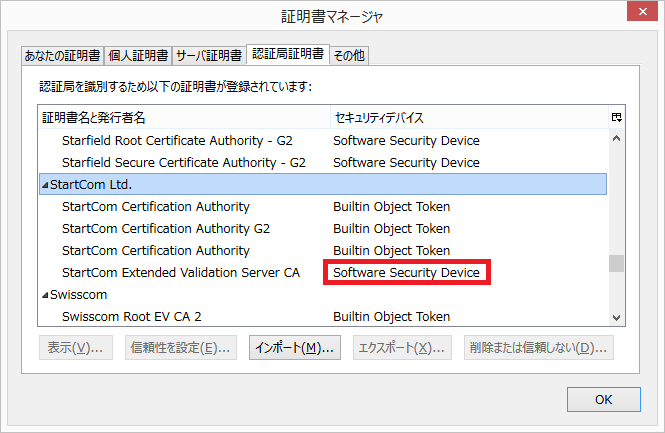Select the 認証局証明書 tab
The width and height of the screenshot is (665, 433).
point(288,54)
